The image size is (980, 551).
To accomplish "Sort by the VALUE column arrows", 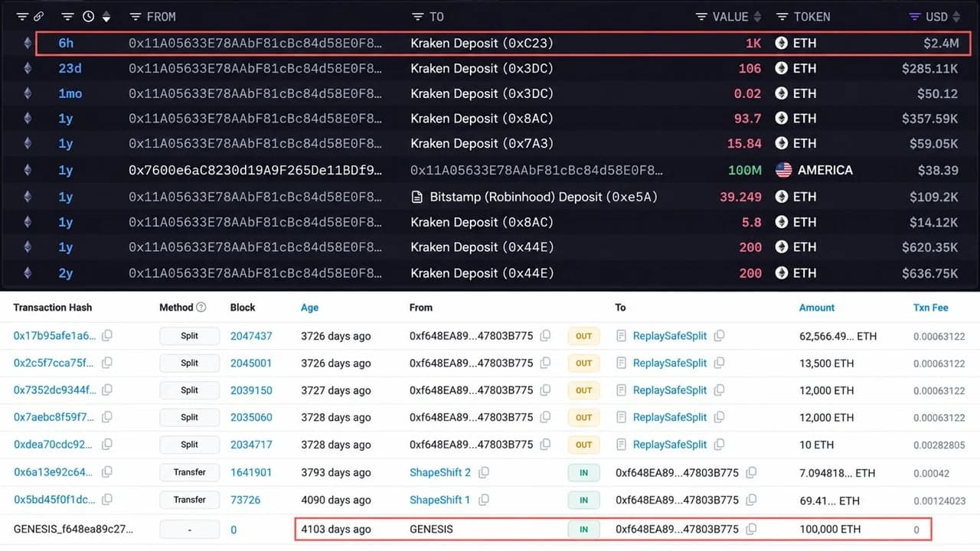I will tap(758, 17).
